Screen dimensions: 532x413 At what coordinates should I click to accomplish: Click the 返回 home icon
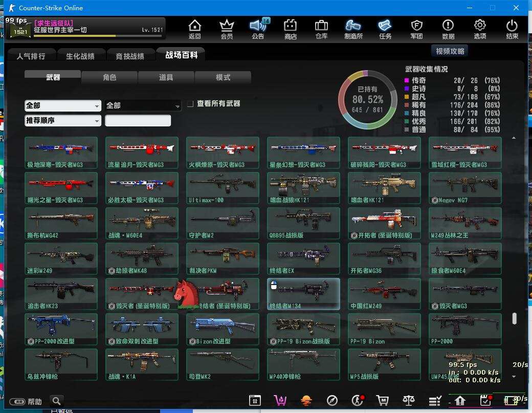tap(195, 29)
